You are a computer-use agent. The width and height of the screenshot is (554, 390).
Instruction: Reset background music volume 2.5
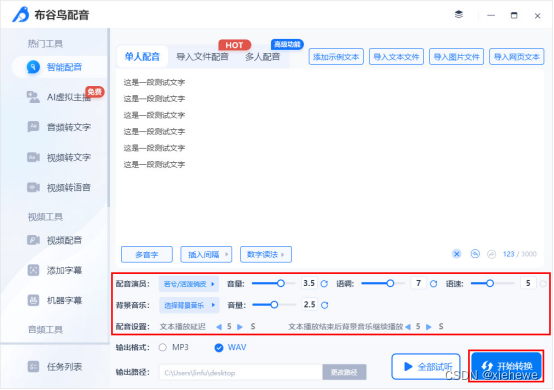[324, 305]
